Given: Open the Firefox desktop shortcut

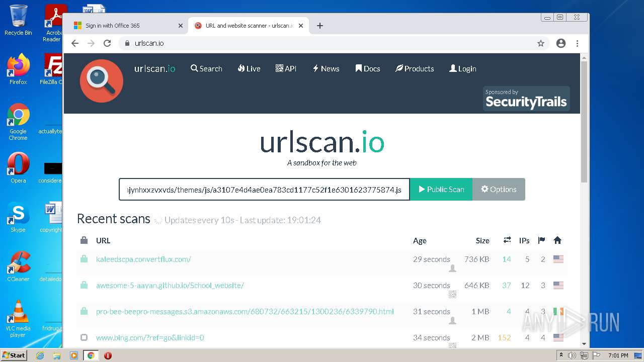Looking at the screenshot, I should point(18,69).
